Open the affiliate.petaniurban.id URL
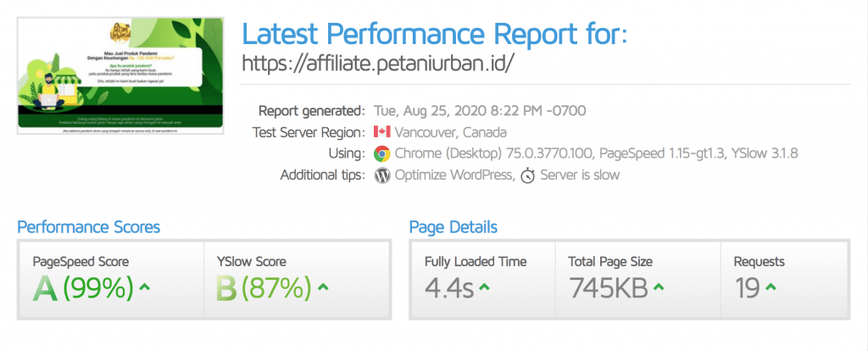The image size is (868, 351). click(x=379, y=63)
